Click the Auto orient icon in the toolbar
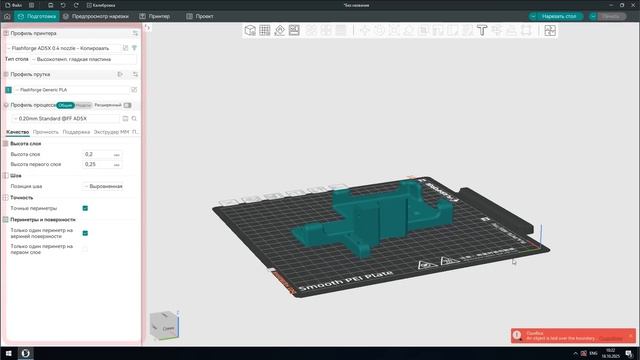 [x=280, y=30]
